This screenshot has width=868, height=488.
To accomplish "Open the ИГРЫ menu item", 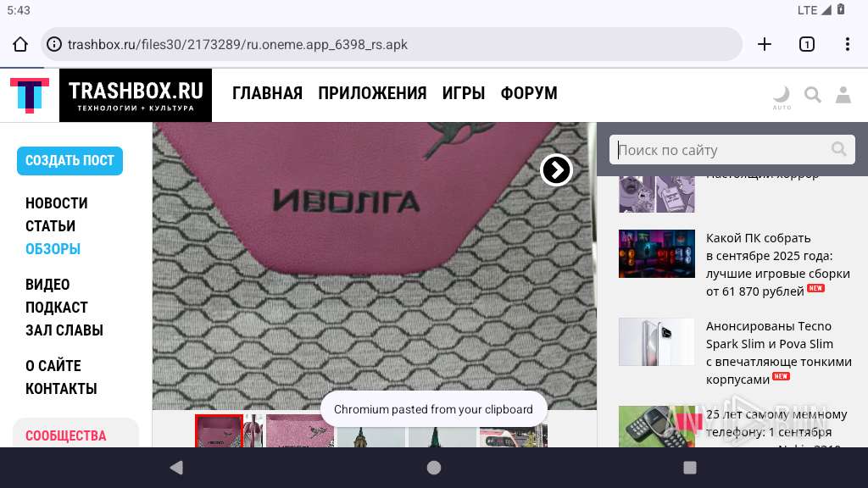I will [464, 93].
